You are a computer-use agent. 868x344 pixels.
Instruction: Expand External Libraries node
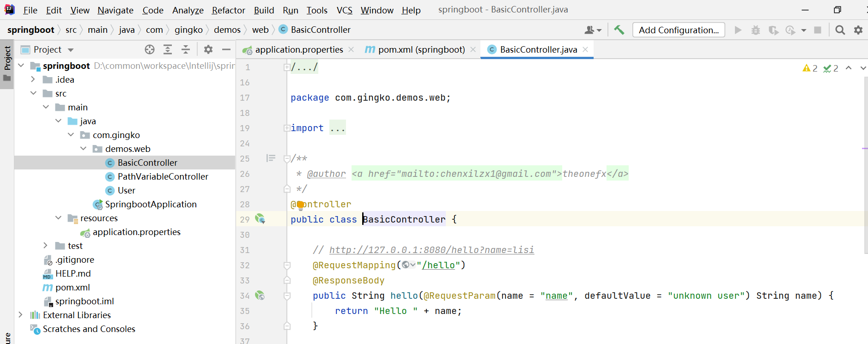pyautogui.click(x=21, y=315)
